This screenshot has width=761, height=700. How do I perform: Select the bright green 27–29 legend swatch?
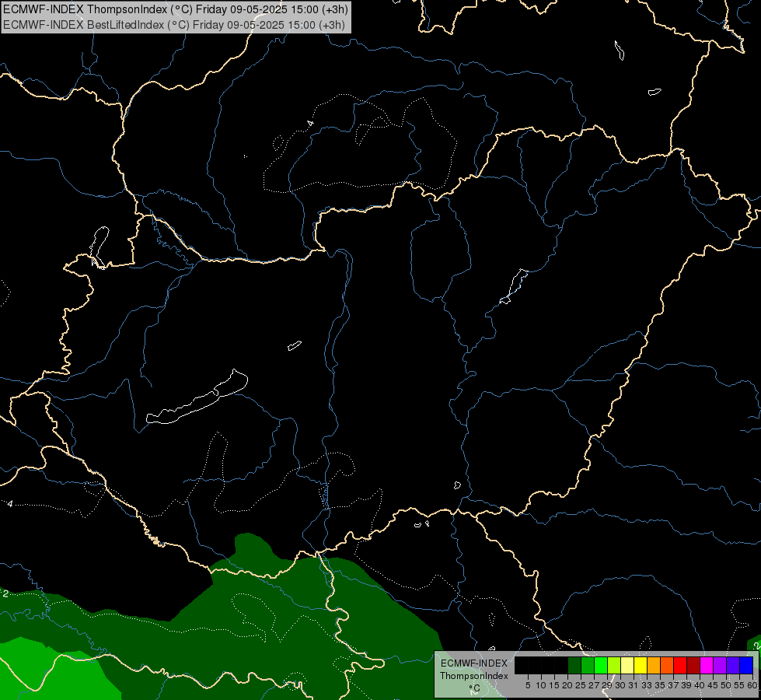[x=601, y=665]
